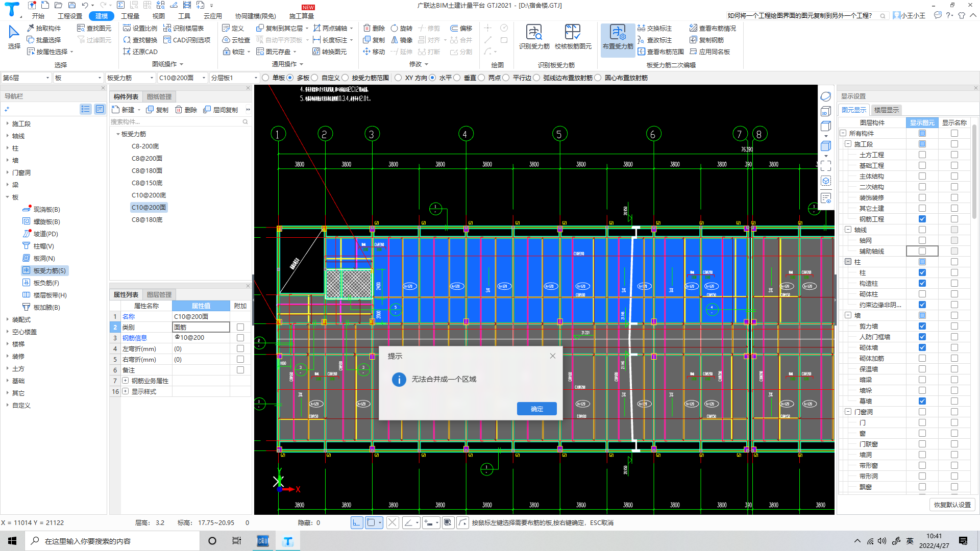This screenshot has width=980, height=551.
Task: Collapse the 板受力筋 component group
Action: point(118,134)
